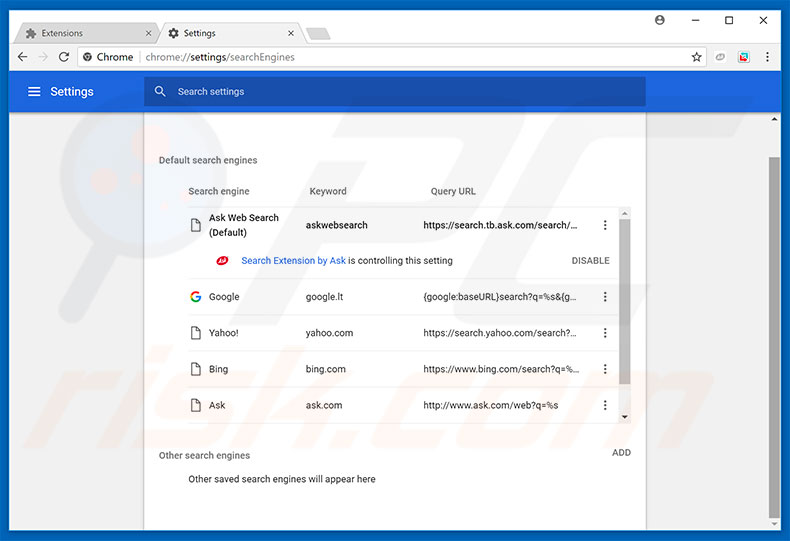Select the Google search engine name
The image size is (790, 541).
pyautogui.click(x=224, y=297)
